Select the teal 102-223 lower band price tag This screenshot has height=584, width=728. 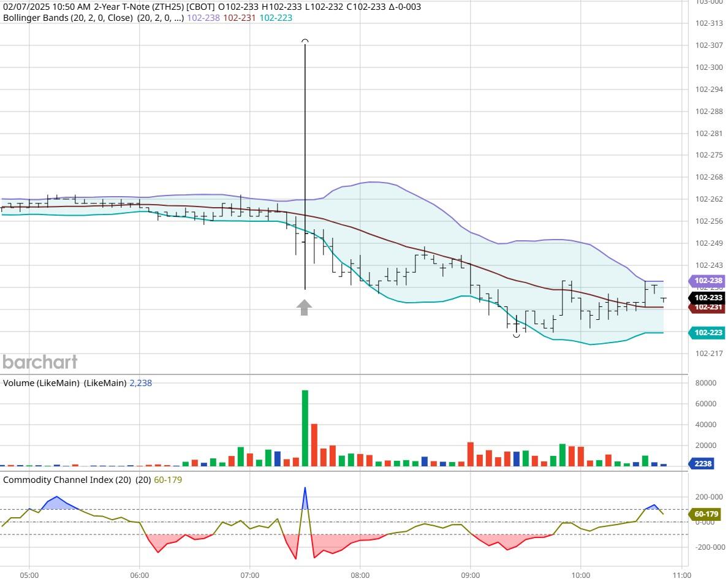pos(708,333)
